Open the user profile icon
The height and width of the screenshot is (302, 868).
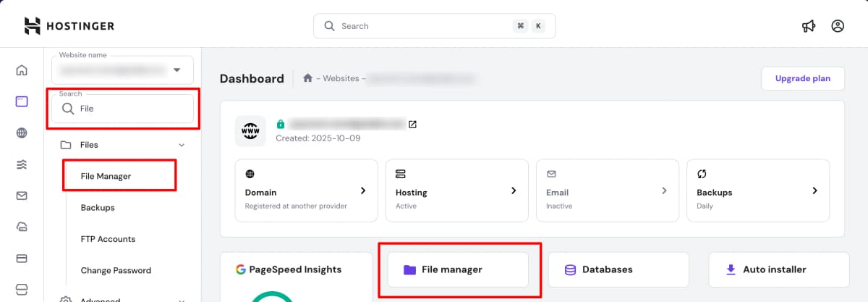point(838,26)
